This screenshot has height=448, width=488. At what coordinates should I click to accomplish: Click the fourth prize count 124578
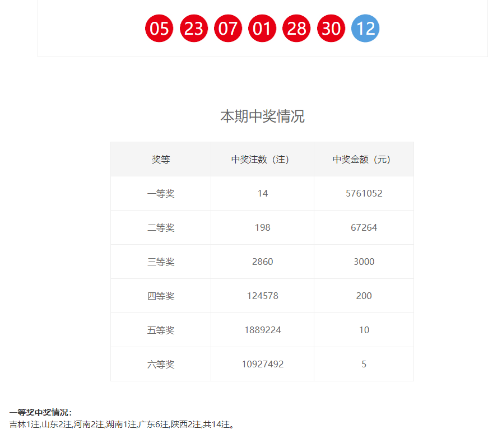tap(263, 296)
